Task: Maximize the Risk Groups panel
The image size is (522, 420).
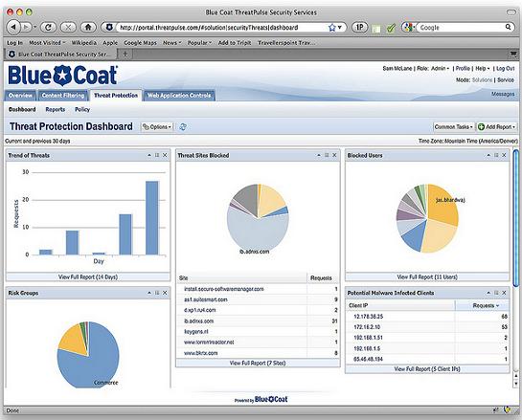Action: pyautogui.click(x=157, y=293)
